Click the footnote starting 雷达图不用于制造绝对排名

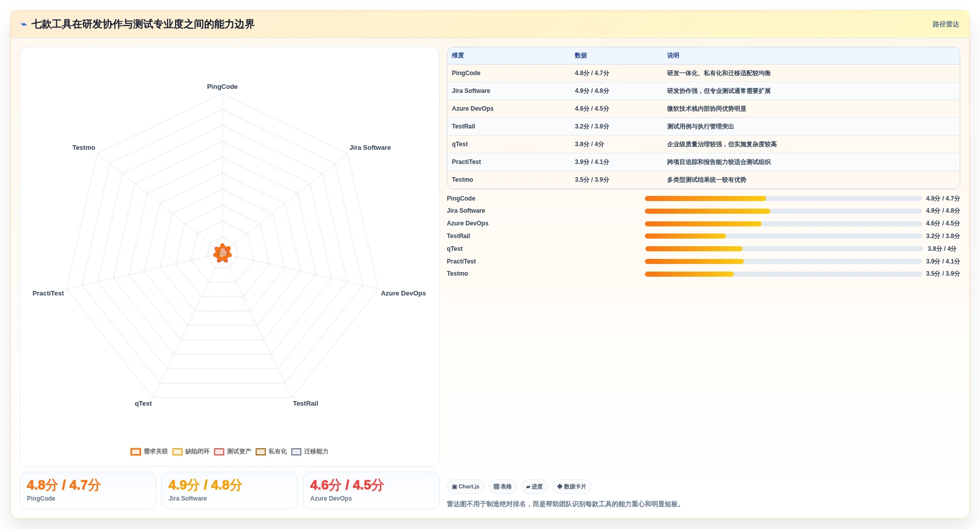[565, 504]
